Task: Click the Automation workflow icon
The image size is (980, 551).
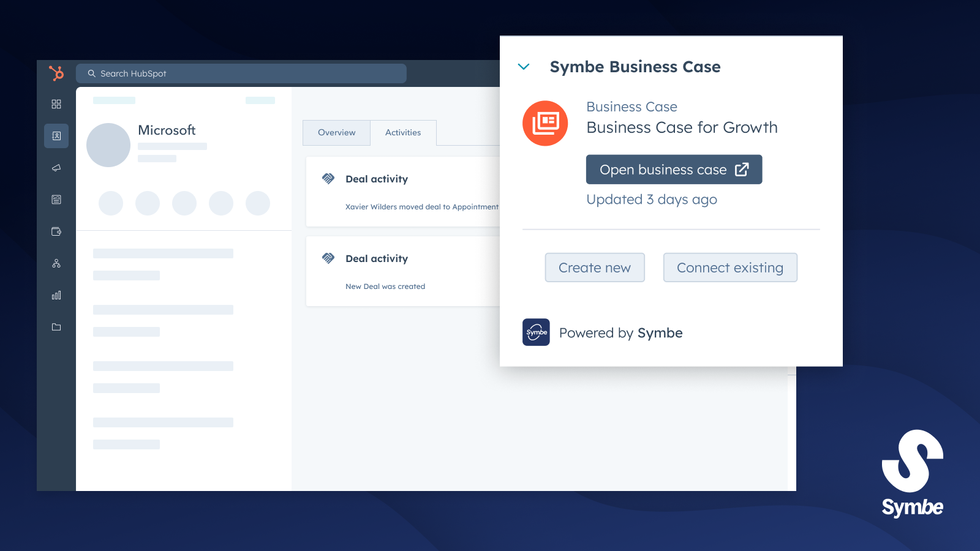Action: tap(56, 263)
